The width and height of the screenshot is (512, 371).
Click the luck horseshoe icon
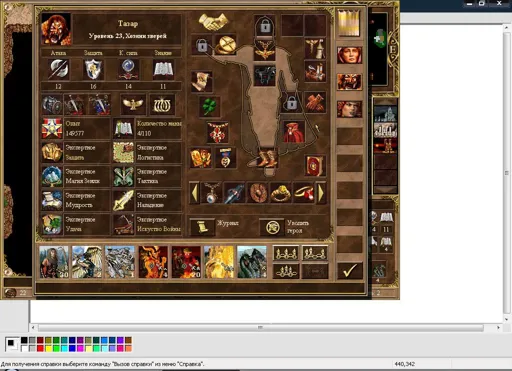point(162,105)
